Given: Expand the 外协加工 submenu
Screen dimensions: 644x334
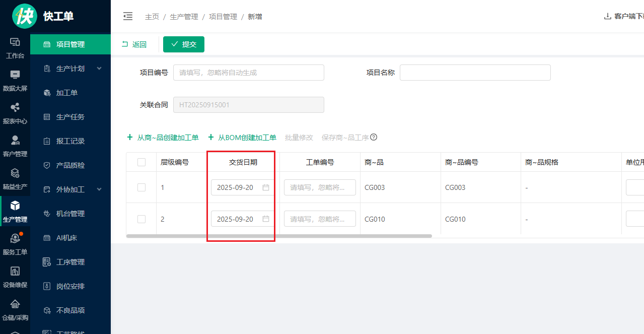Looking at the screenshot, I should click(x=99, y=189).
